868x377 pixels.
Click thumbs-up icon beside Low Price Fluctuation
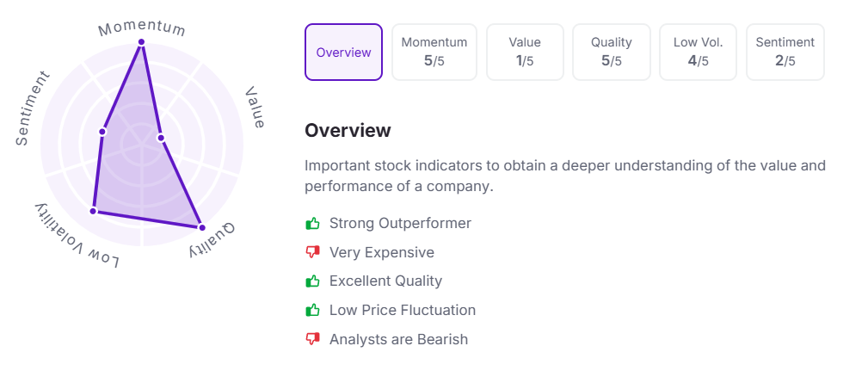(x=312, y=310)
